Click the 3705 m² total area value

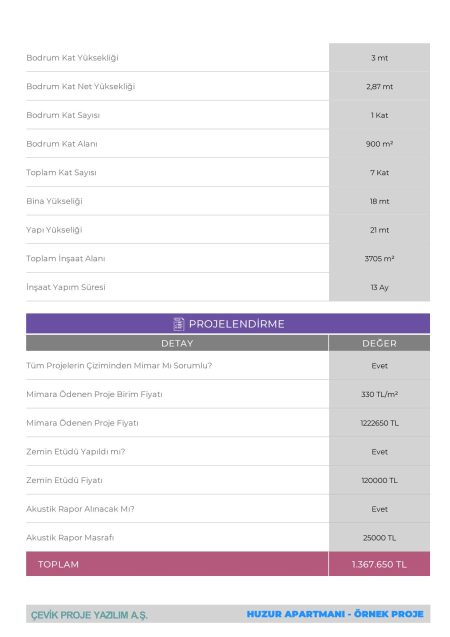point(379,258)
